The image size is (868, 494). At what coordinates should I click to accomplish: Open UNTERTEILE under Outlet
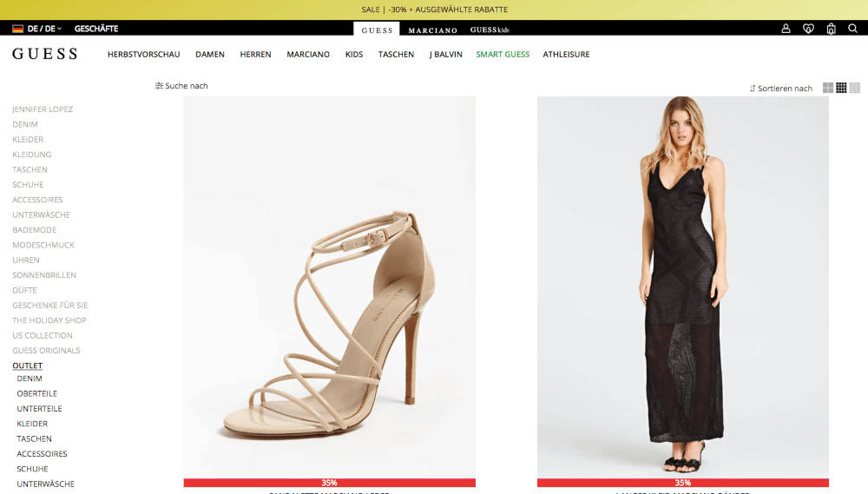(39, 409)
